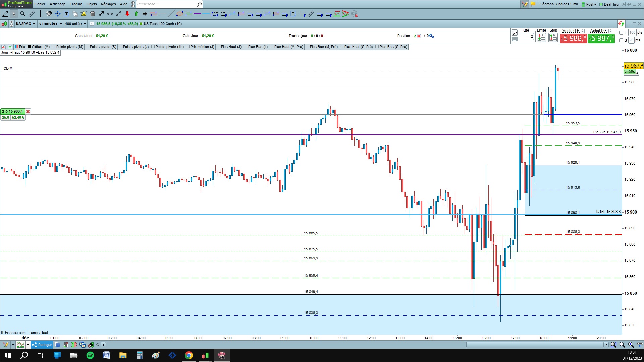Open trading settings wrench icon
644x362 pixels.
(x=514, y=33)
